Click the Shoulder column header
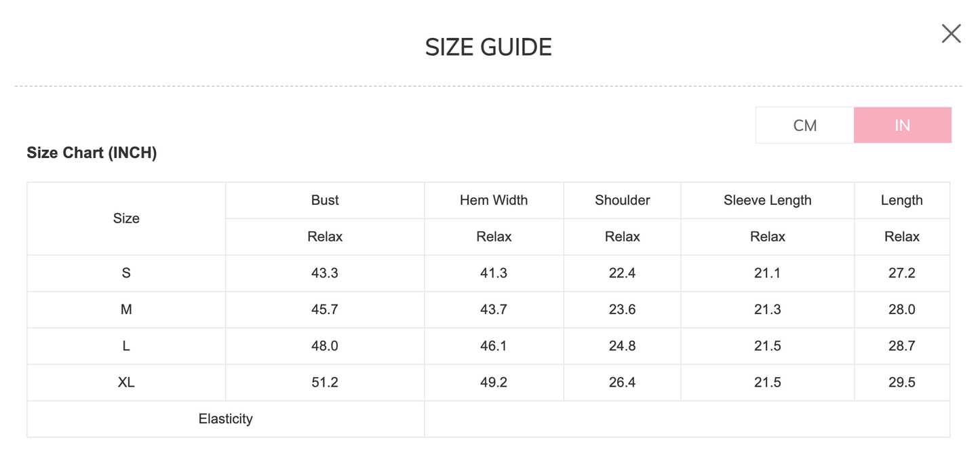Screen dimensions: 980x451 coord(622,200)
